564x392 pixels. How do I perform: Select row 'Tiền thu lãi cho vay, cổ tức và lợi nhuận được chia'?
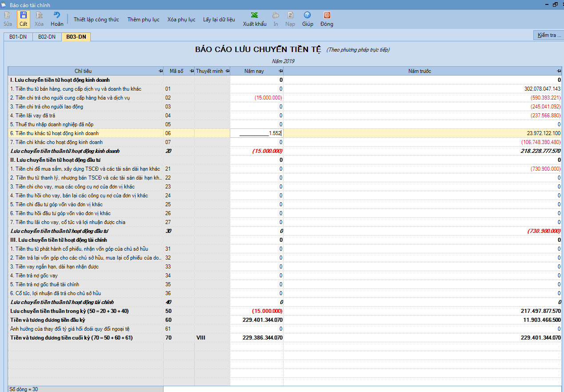point(284,222)
